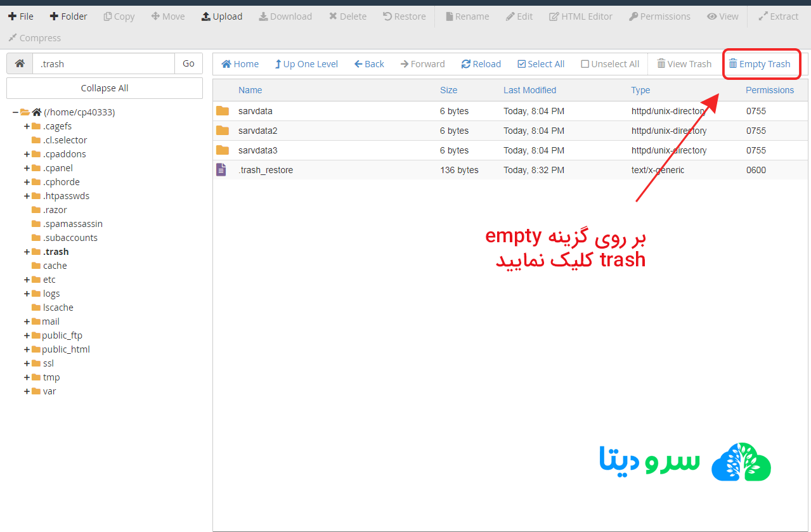Expand the .trash folder in the sidebar

click(25, 251)
